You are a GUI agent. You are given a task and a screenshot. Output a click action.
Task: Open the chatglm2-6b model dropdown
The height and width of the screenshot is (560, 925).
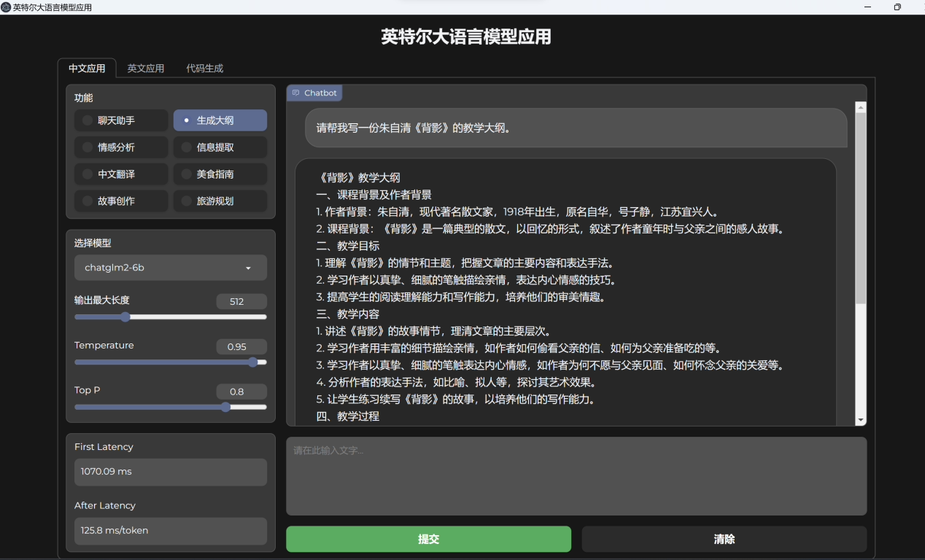point(171,268)
